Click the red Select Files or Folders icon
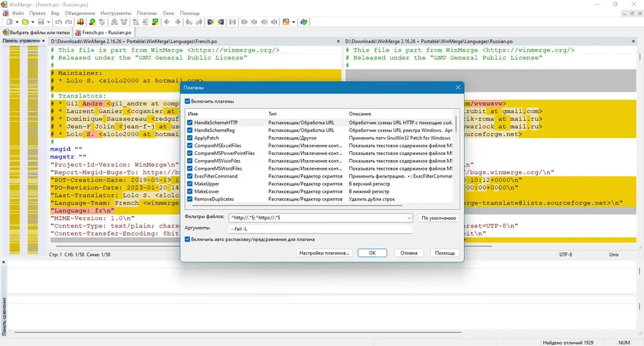This screenshot has width=644, height=346. tap(80, 22)
